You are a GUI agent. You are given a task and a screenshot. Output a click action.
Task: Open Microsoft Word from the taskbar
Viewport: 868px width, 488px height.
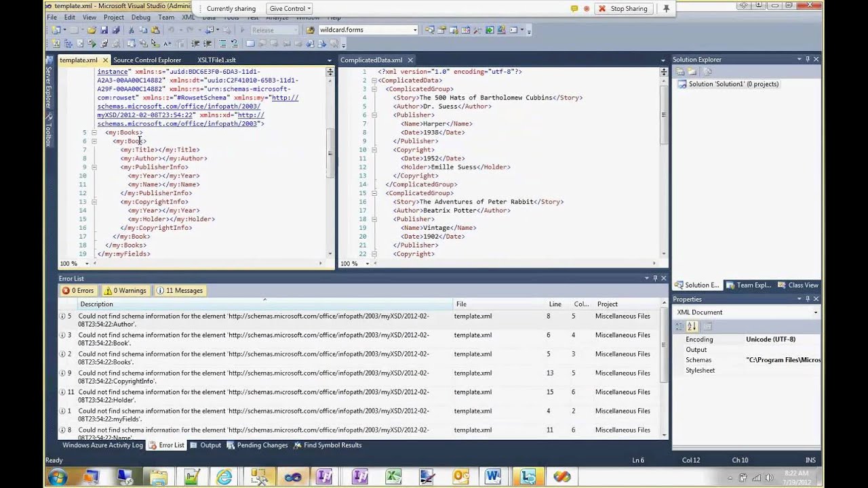(x=492, y=477)
